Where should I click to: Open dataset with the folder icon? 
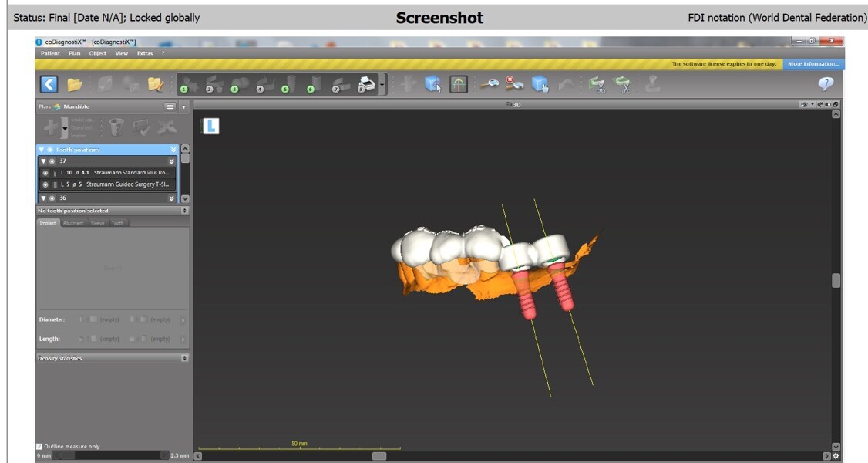(75, 84)
